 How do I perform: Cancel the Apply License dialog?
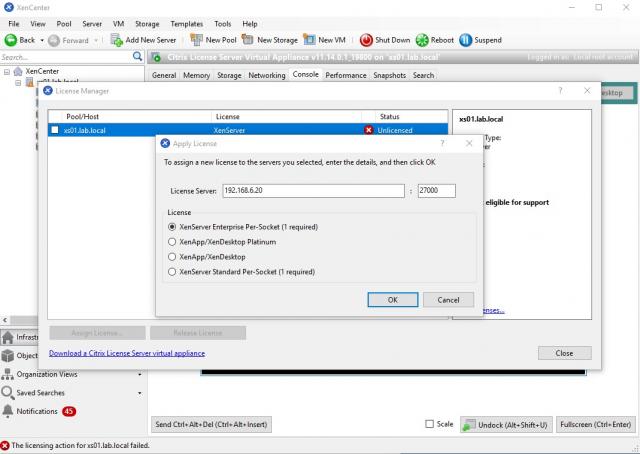[448, 300]
